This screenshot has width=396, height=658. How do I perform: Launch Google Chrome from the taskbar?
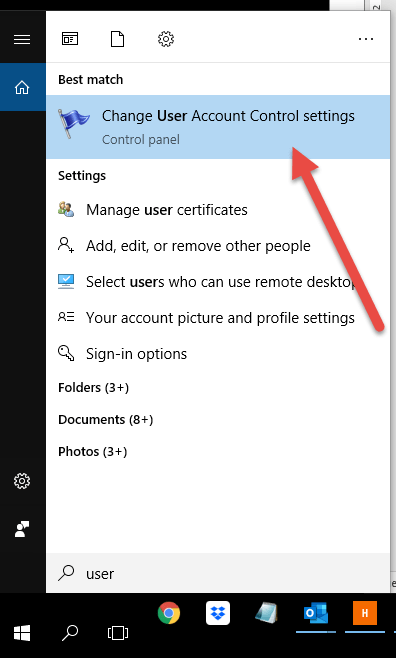coord(169,613)
